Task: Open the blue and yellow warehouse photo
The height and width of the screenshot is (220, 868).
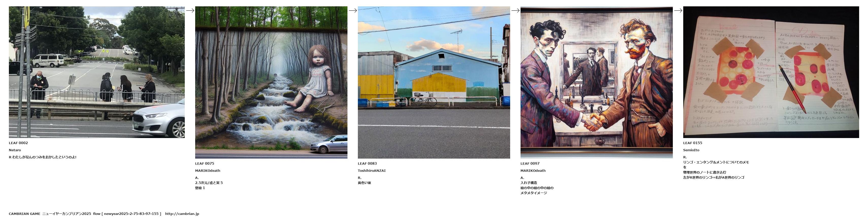Action: (x=434, y=82)
